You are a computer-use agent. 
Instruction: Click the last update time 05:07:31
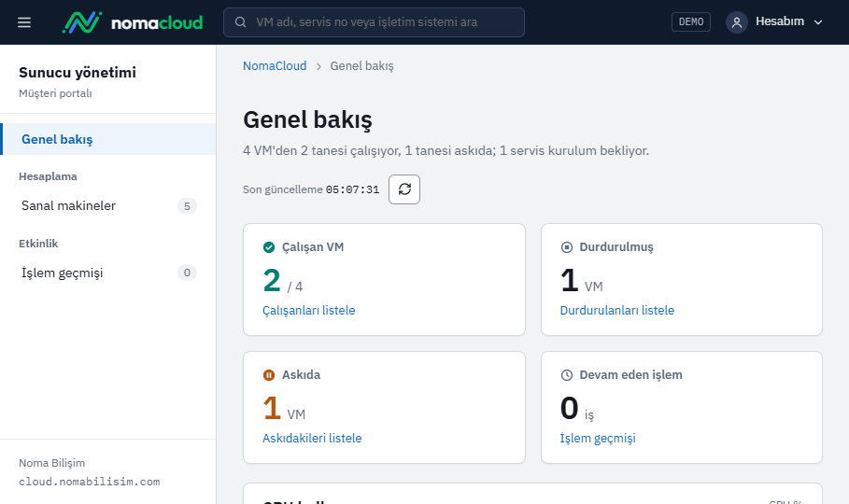[352, 189]
